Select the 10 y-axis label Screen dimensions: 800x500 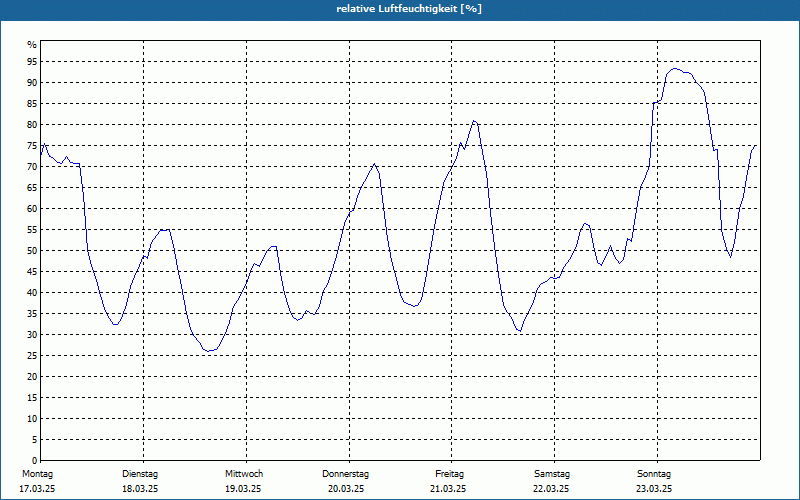[x=32, y=419]
